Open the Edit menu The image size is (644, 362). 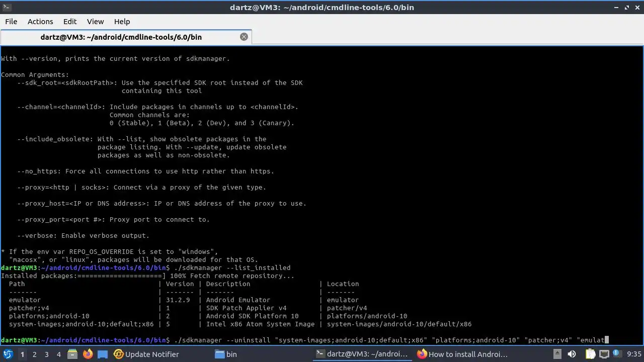click(70, 22)
